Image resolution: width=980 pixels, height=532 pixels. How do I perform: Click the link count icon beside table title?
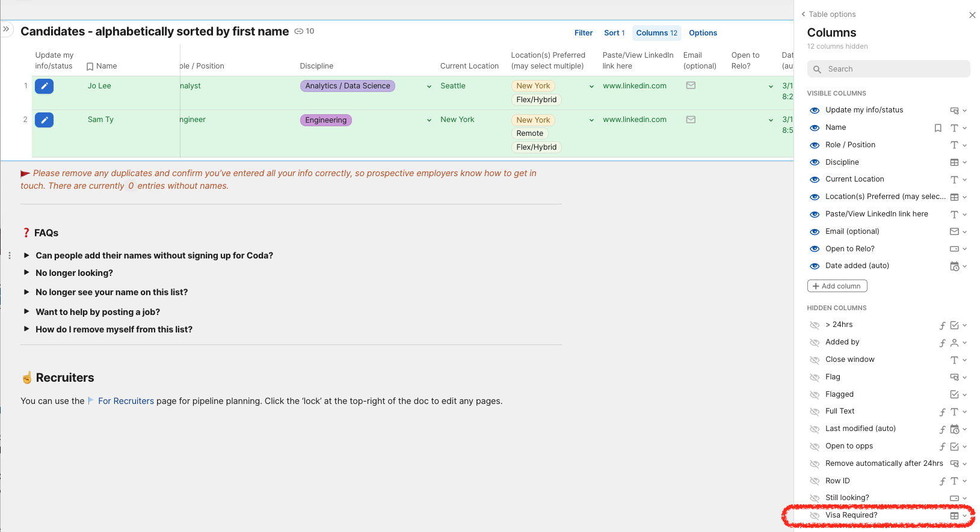coord(299,31)
